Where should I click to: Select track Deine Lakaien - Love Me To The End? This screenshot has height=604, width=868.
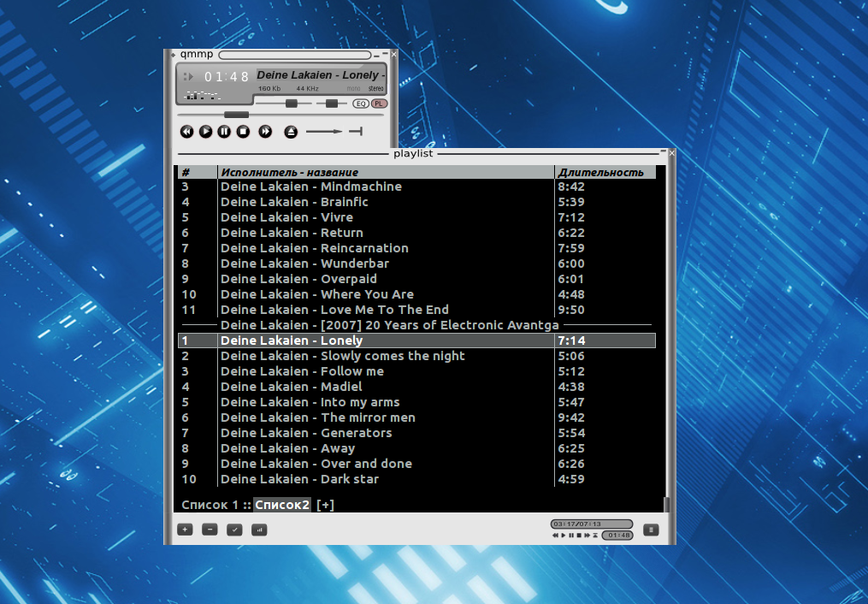pos(416,310)
